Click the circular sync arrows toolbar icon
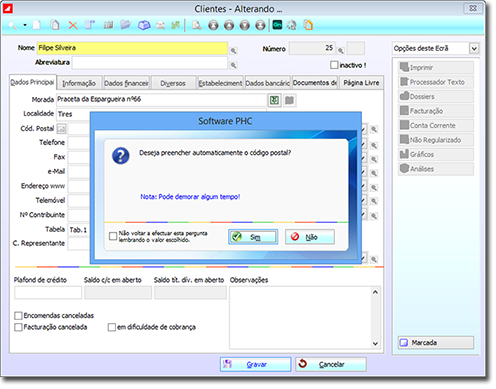496x389 pixels. click(292, 25)
